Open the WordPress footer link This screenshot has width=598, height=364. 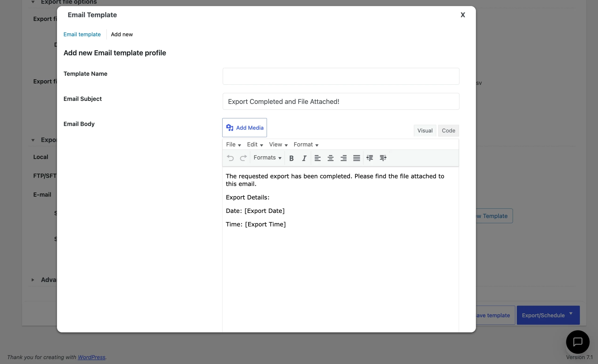point(91,357)
